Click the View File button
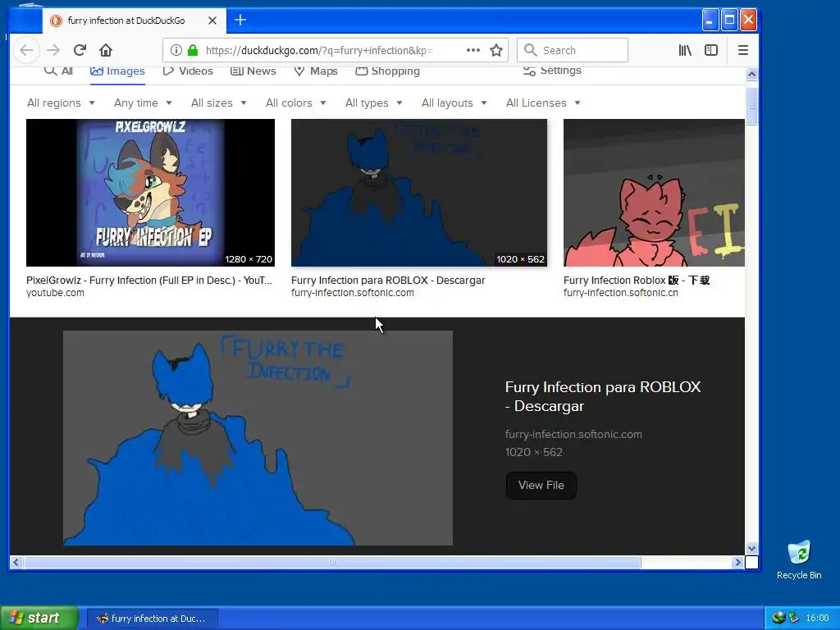The height and width of the screenshot is (630, 840). click(541, 486)
